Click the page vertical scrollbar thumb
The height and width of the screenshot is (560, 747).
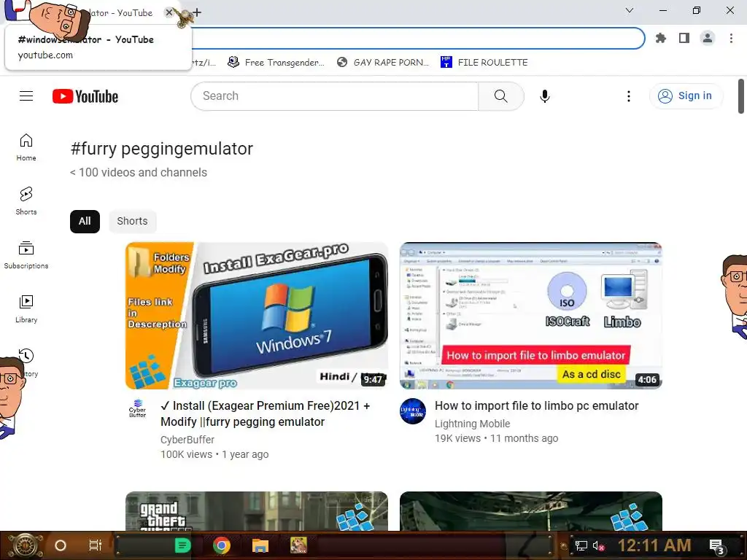click(741, 96)
